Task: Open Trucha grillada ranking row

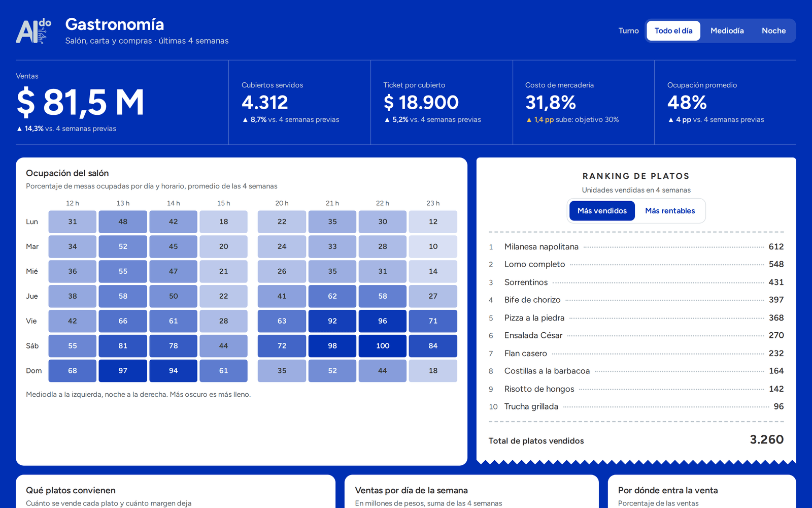Action: pyautogui.click(x=636, y=407)
